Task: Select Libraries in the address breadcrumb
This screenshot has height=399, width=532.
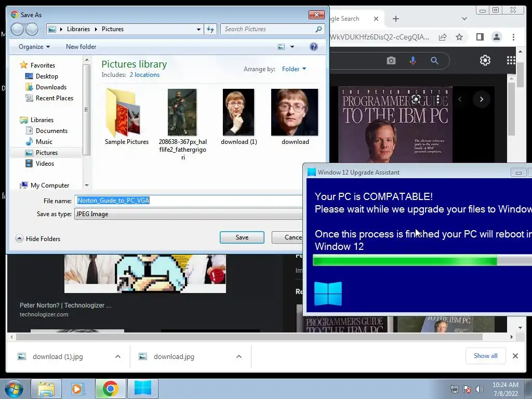Action: 78,29
